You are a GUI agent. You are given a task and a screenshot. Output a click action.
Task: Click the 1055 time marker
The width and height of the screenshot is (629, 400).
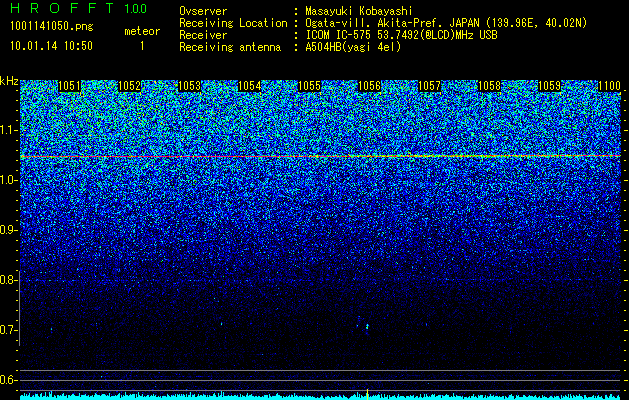pyautogui.click(x=309, y=86)
